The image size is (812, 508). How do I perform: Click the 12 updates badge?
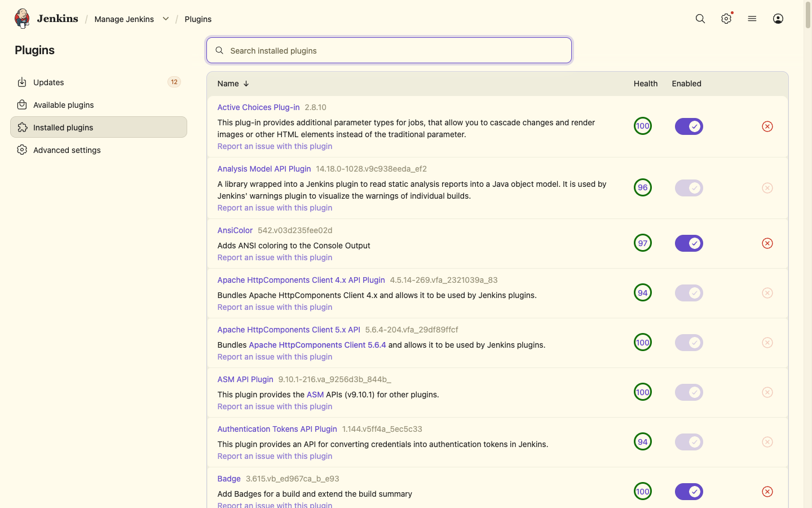[x=174, y=82]
